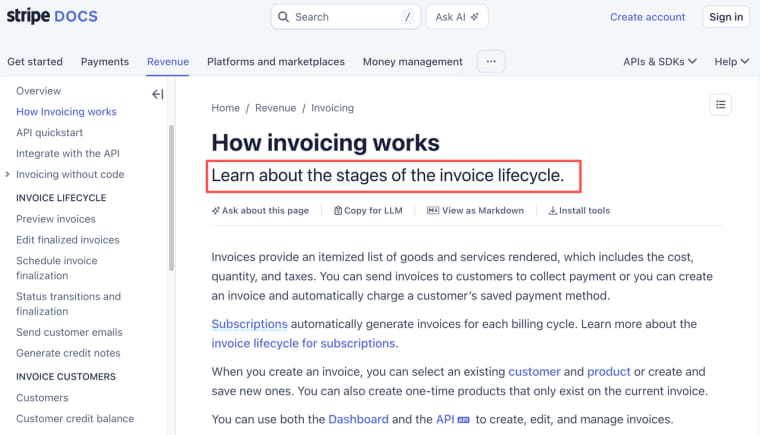Open Overview in the sidebar
Viewport: 760px width, 435px height.
[38, 91]
